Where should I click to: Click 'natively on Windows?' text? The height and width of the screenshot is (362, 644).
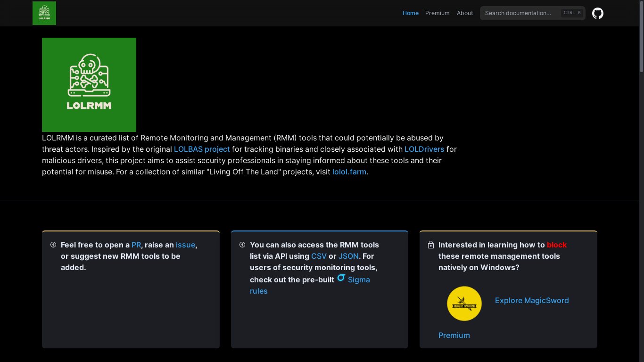(479, 267)
